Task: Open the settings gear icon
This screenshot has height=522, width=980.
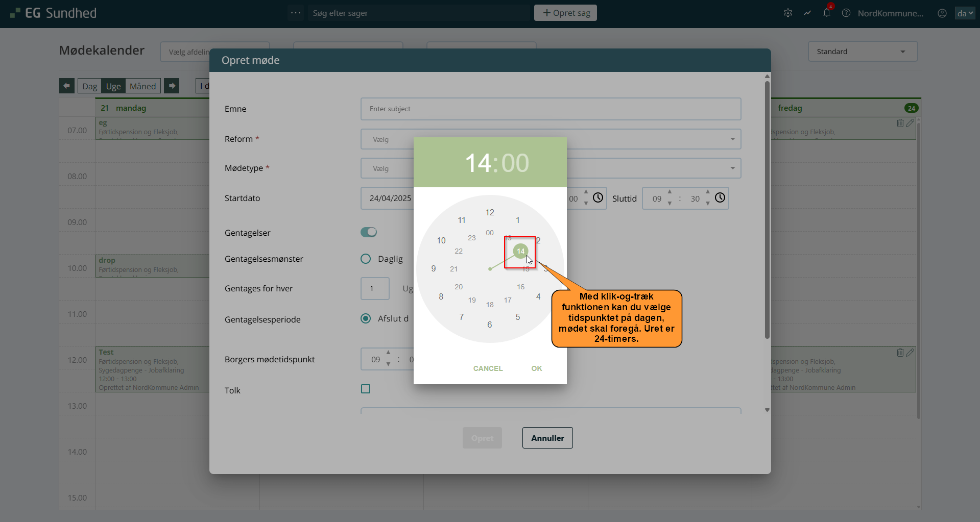Action: pos(788,13)
